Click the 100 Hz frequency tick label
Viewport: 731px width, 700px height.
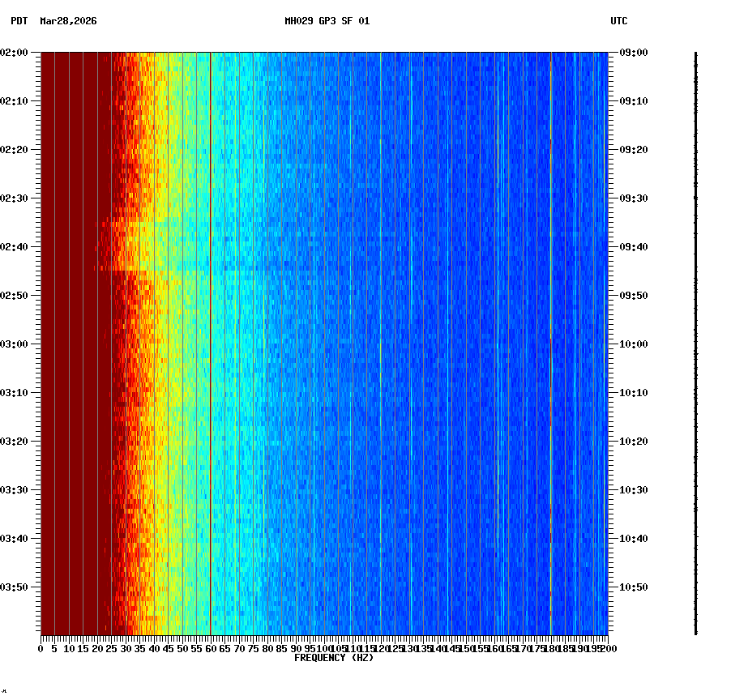click(x=322, y=648)
